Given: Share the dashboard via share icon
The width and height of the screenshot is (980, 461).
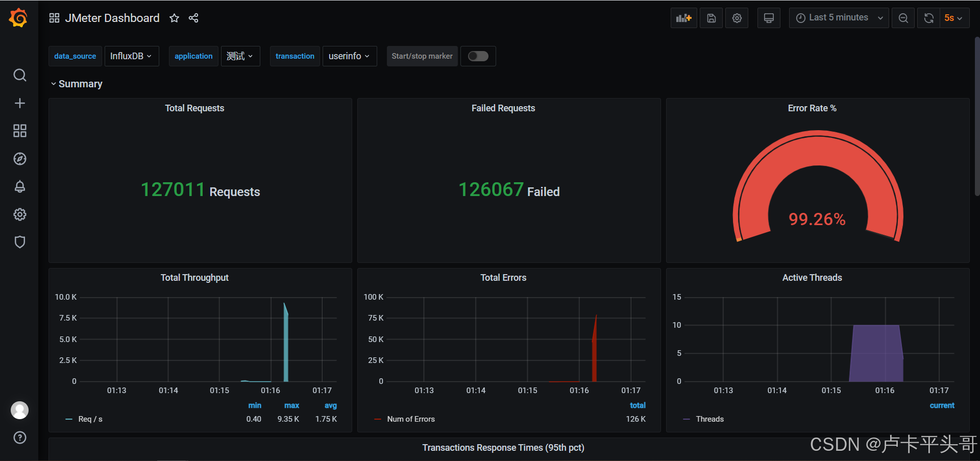Looking at the screenshot, I should (x=193, y=18).
